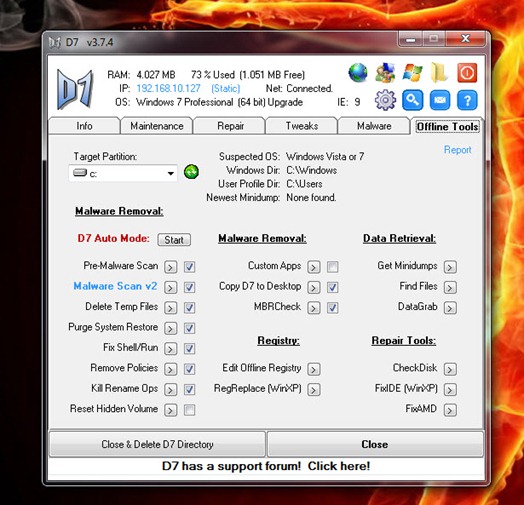Viewport: 524px width, 505px height.
Task: Run the Get Minidumps arrow button
Action: [450, 267]
